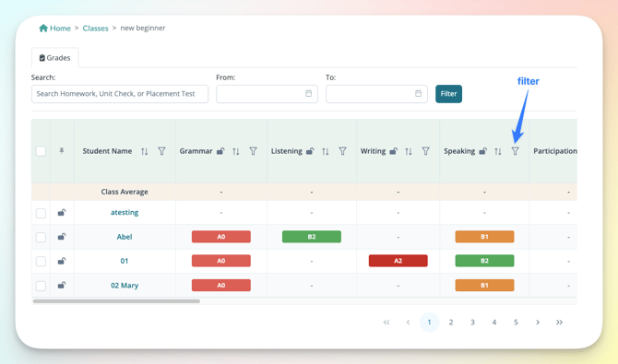Image resolution: width=618 pixels, height=364 pixels.
Task: Click 02 Mary's B1 Speaking badge
Action: 484,286
